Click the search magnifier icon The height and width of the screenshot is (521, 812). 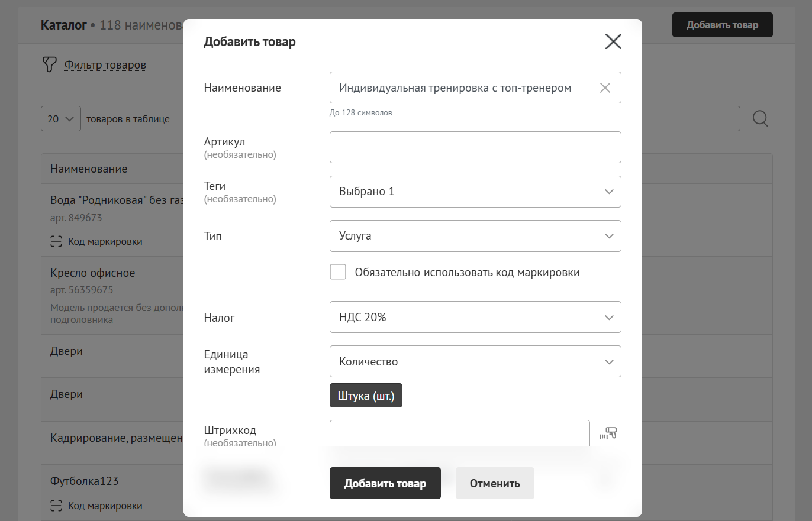[x=761, y=119]
